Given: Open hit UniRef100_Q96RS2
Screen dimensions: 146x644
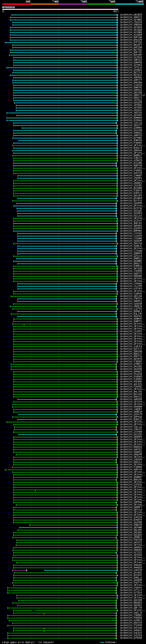Looking at the screenshot, I should click(131, 452).
